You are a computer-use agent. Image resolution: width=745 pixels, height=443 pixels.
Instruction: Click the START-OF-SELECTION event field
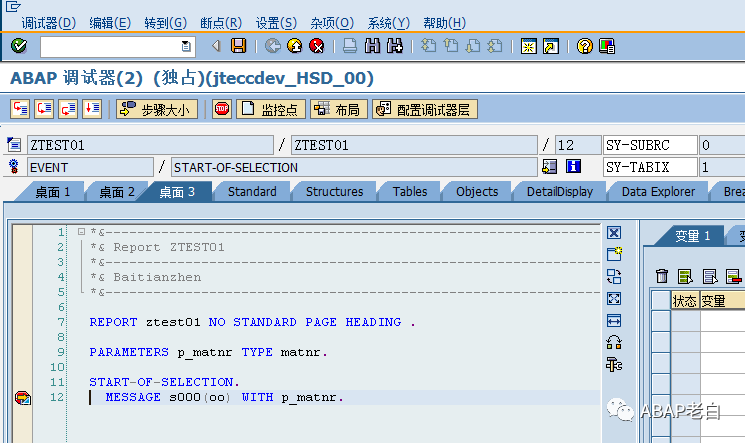click(354, 167)
